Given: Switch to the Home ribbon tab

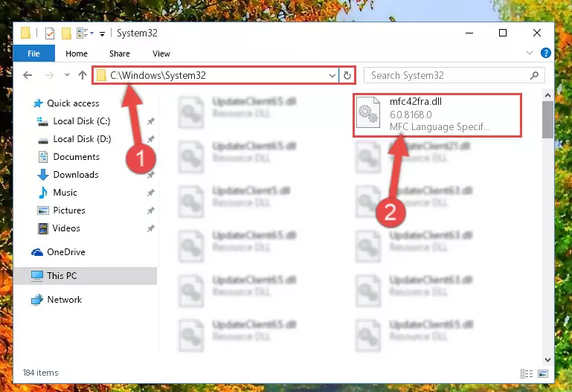Looking at the screenshot, I should (x=77, y=54).
